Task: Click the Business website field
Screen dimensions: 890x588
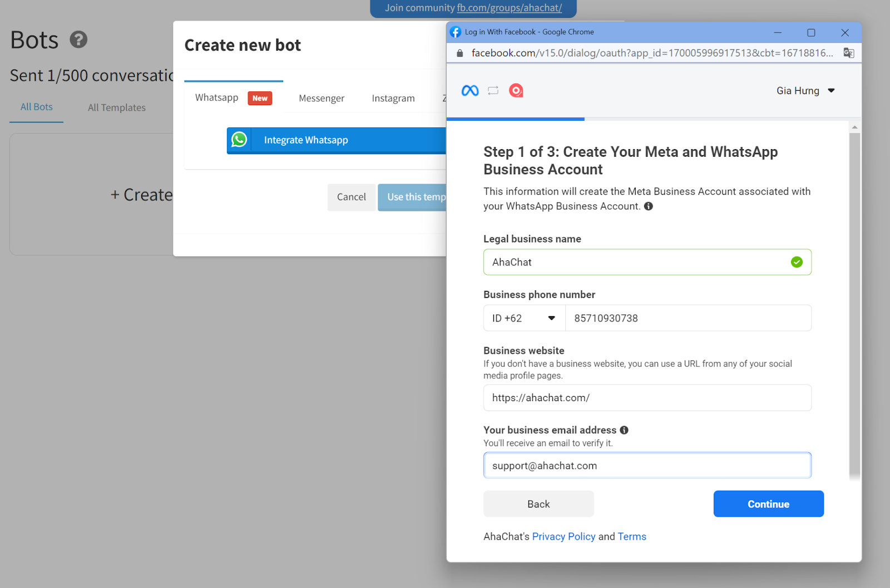Action: click(647, 398)
